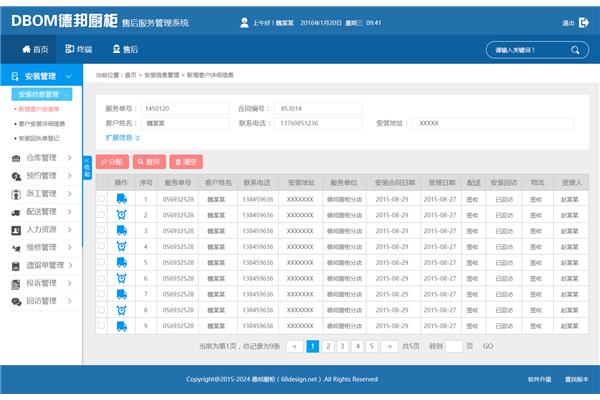
Task: Click the truck icon in row 9
Action: click(122, 326)
